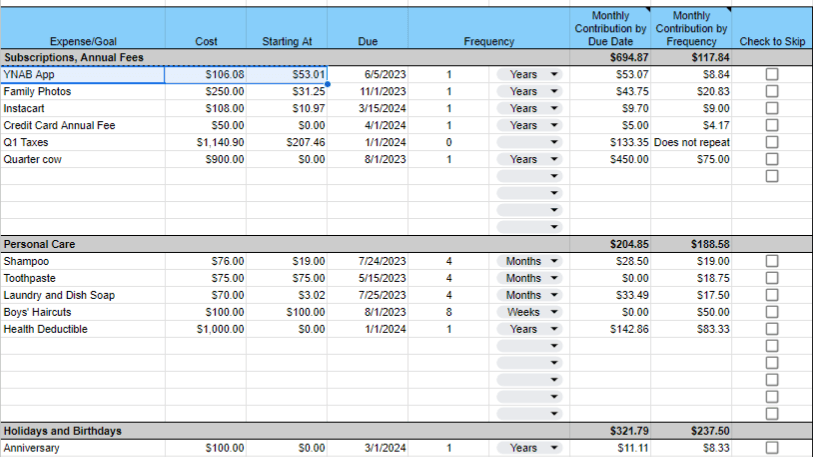
Task: Open Years dropdown in Anniversary row
Action: click(529, 448)
